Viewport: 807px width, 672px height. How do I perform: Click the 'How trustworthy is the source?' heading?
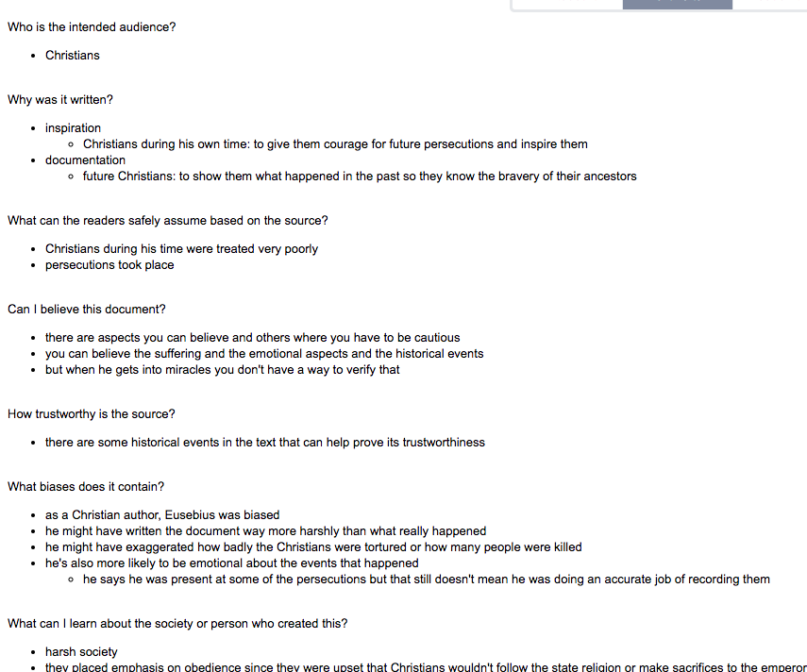click(x=92, y=414)
